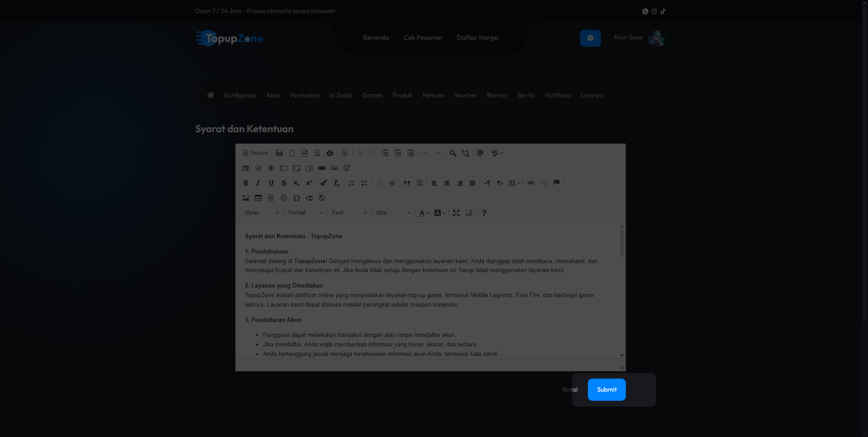Open the Notifikasi admin menu
The height and width of the screenshot is (437, 868).
[558, 95]
